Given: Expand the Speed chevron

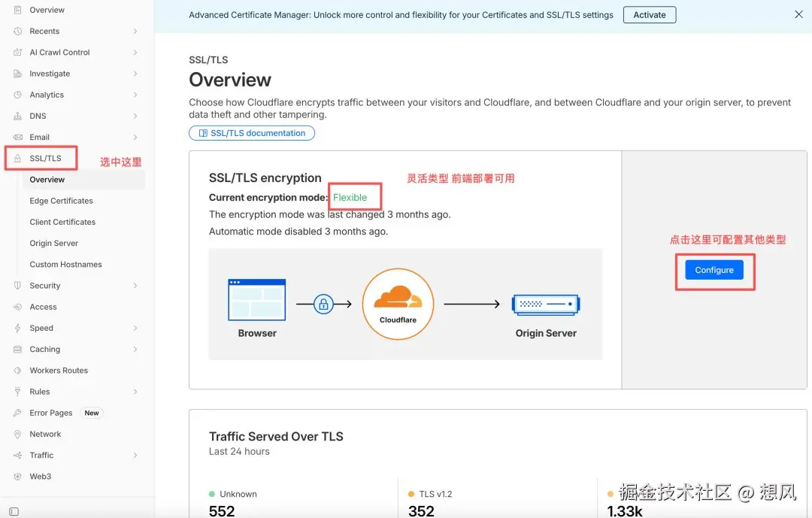Looking at the screenshot, I should [x=135, y=328].
